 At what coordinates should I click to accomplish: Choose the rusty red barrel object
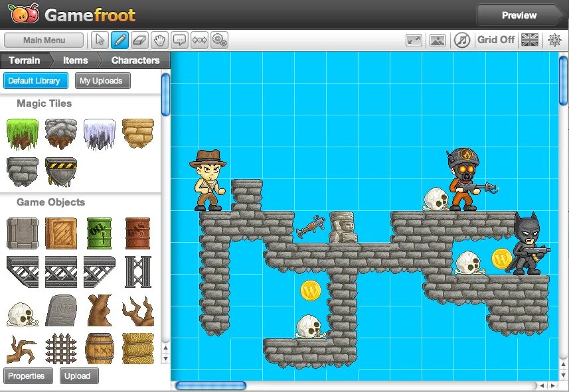pyautogui.click(x=138, y=233)
